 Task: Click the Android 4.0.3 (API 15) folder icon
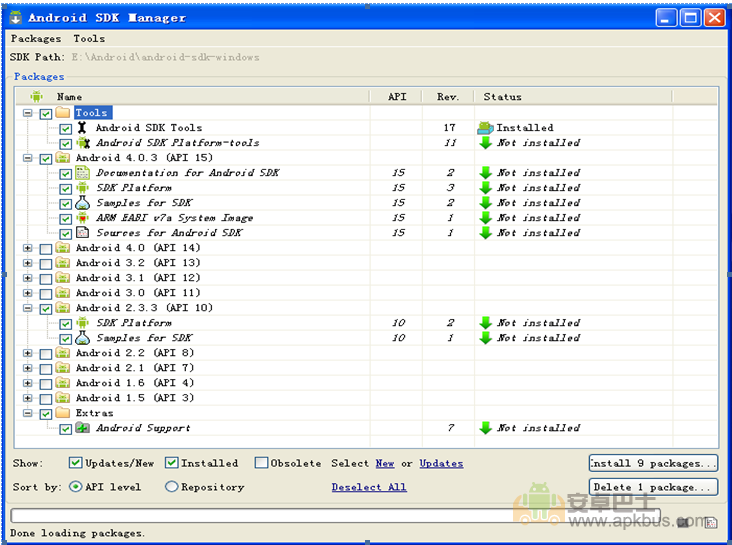point(63,157)
